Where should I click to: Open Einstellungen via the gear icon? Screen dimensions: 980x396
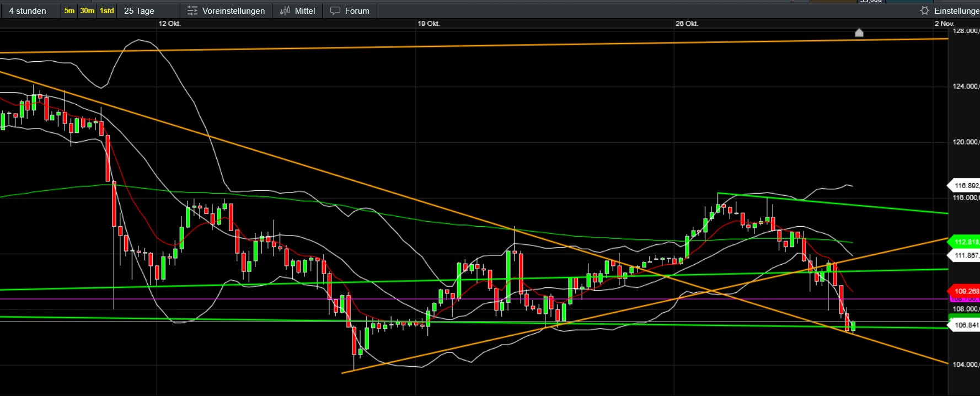(x=924, y=11)
